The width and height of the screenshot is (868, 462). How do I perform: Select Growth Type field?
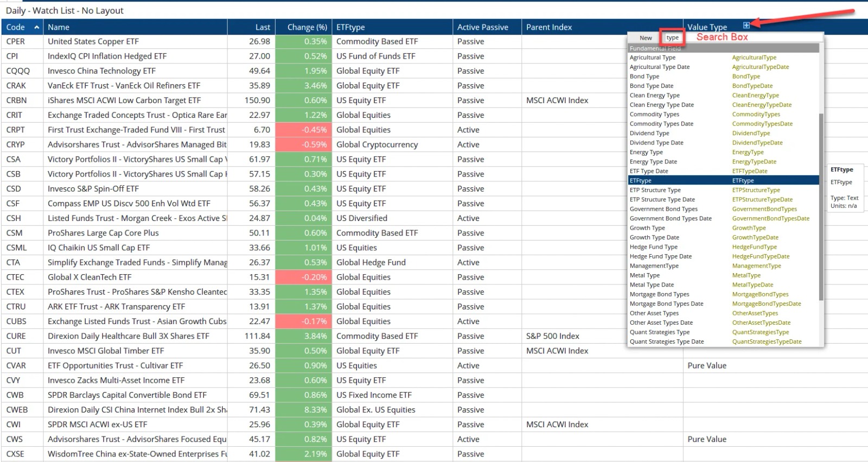(723, 228)
